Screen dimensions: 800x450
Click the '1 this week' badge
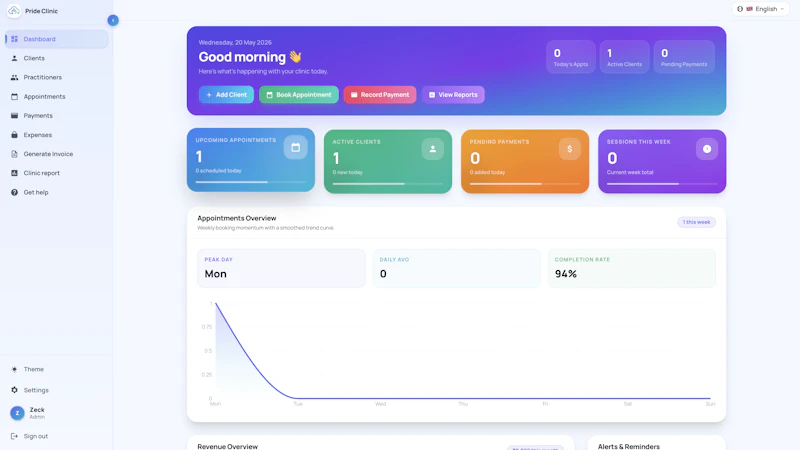696,222
